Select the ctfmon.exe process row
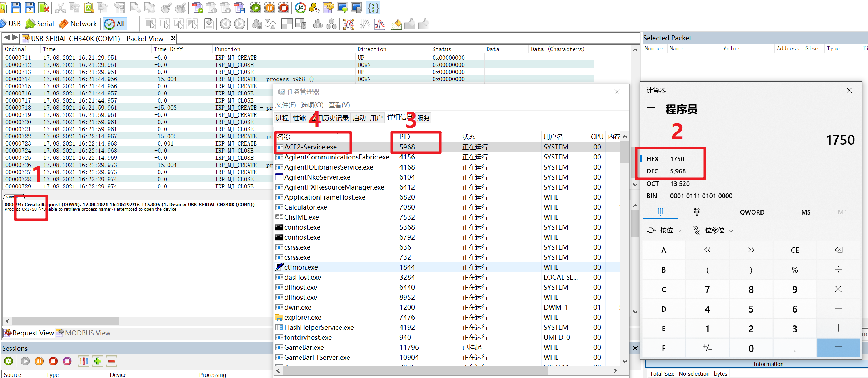The image size is (868, 378). (447, 267)
